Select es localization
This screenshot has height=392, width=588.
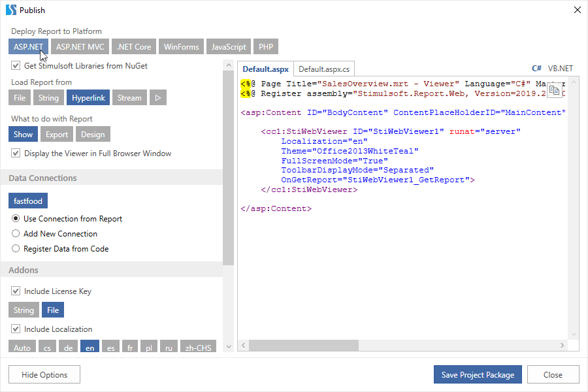click(x=110, y=347)
